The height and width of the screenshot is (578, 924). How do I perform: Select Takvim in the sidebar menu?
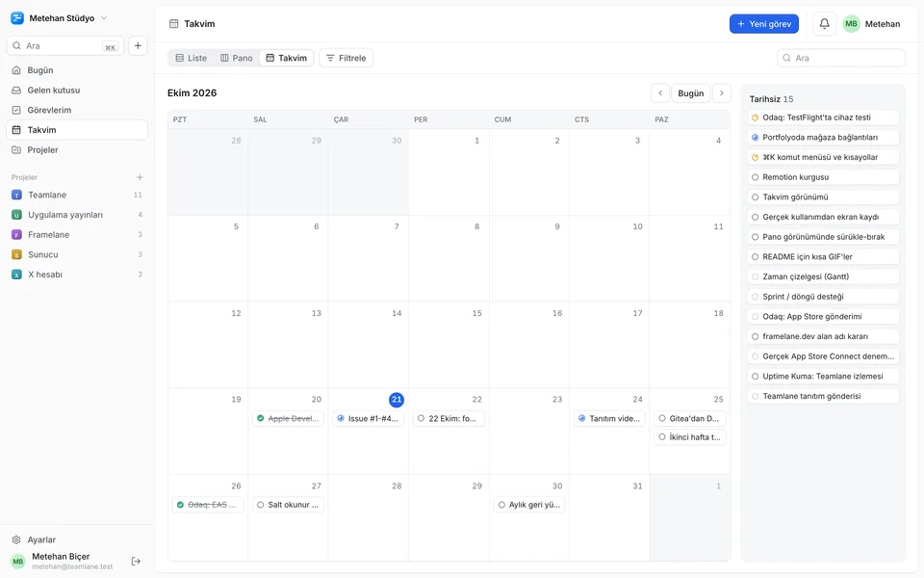(77, 130)
